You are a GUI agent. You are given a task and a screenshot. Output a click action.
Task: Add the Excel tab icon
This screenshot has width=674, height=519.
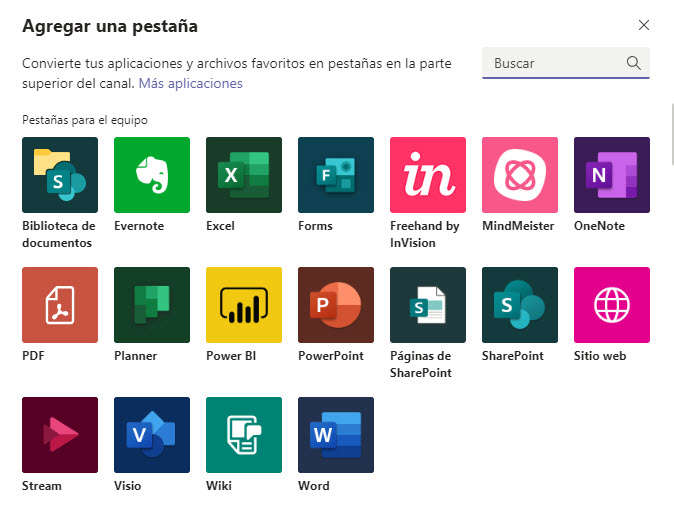point(244,175)
